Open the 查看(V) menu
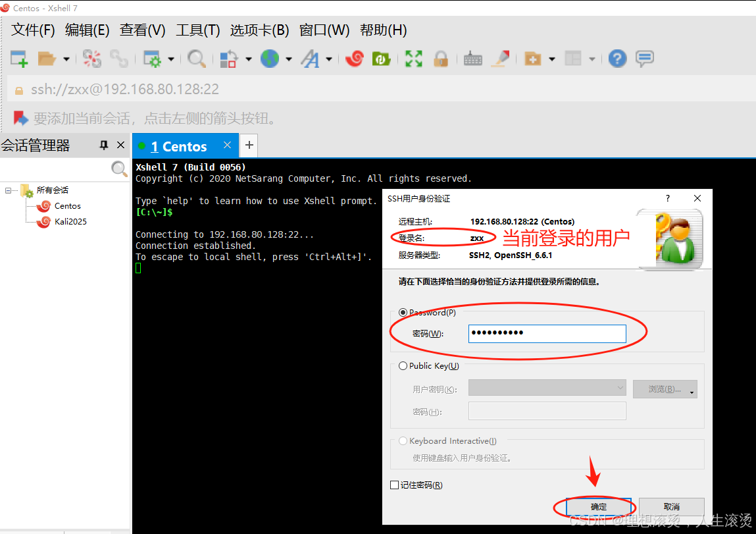Screen dimensions: 756x534 (143, 30)
